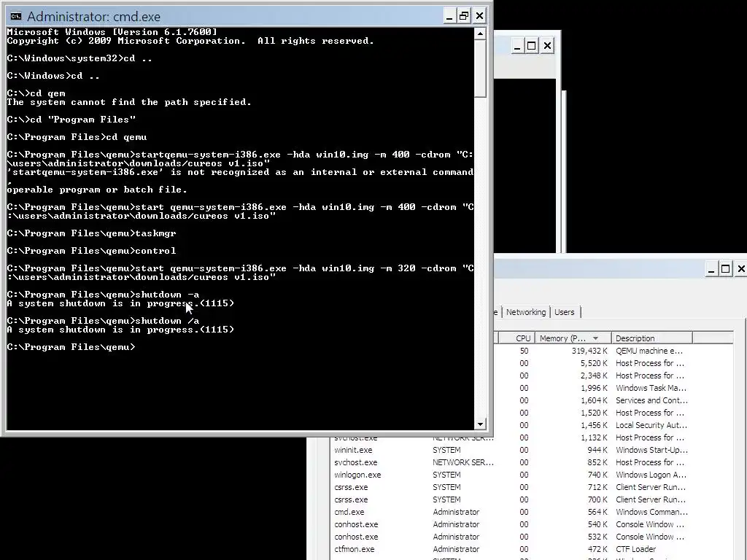747x560 pixels.
Task: Click the cmd scrollbar up arrow
Action: (480, 34)
